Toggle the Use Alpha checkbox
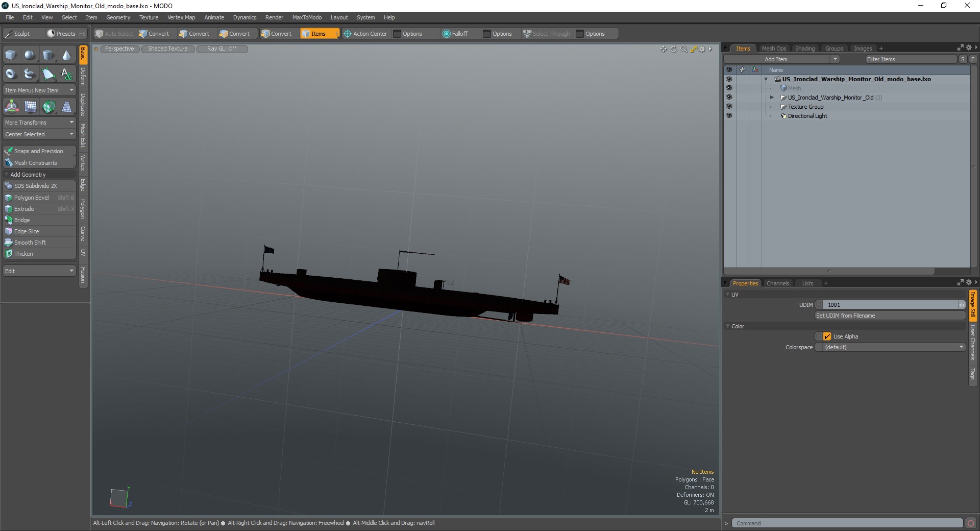The width and height of the screenshot is (980, 531). [x=827, y=336]
